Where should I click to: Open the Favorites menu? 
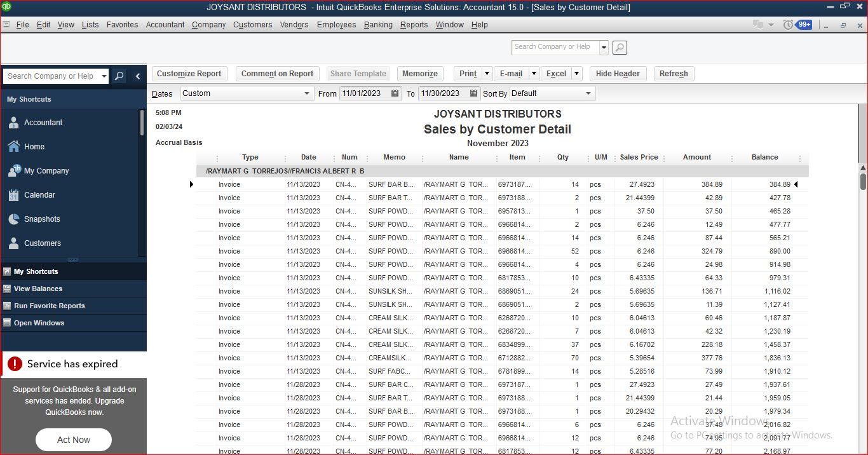click(x=122, y=25)
